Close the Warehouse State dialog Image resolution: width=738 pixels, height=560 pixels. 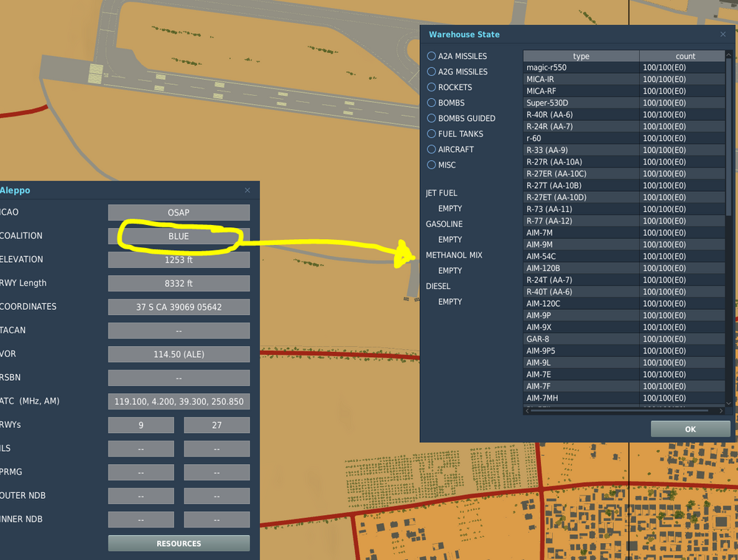[723, 35]
